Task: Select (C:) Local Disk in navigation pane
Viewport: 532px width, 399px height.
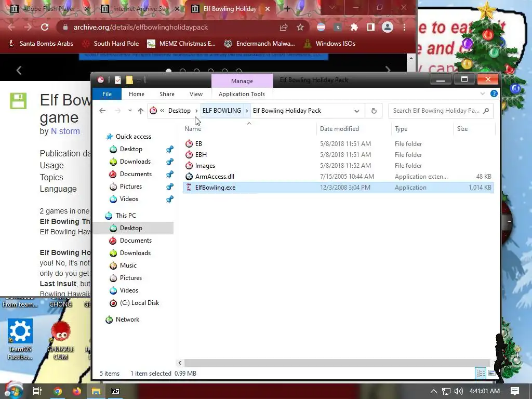Action: click(x=139, y=303)
